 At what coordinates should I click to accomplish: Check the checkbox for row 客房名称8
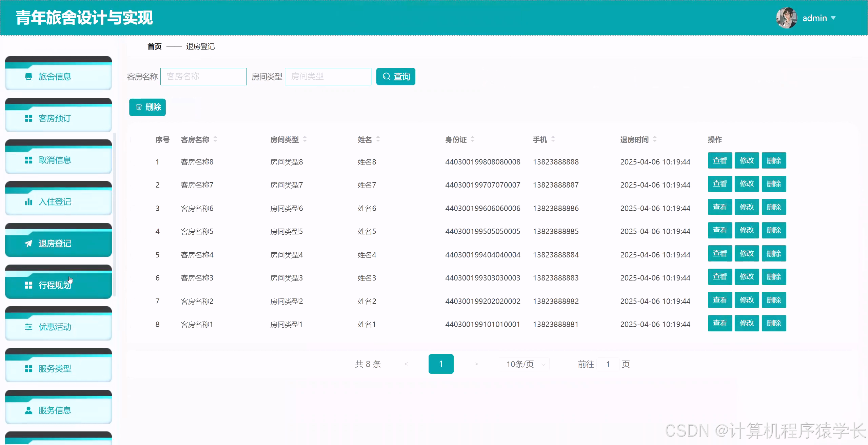[133, 162]
